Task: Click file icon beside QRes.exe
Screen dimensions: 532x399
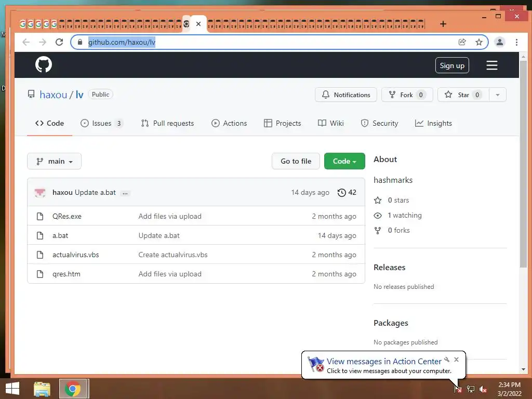Action: pos(40,216)
